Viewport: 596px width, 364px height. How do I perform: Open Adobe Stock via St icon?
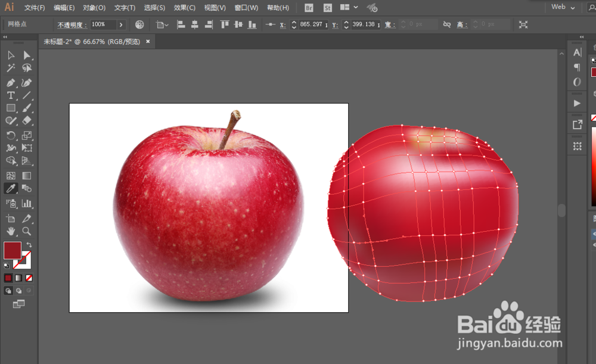[x=328, y=8]
